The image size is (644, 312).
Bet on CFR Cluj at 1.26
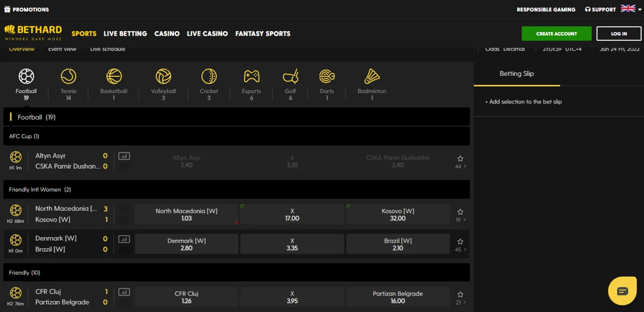[187, 297]
